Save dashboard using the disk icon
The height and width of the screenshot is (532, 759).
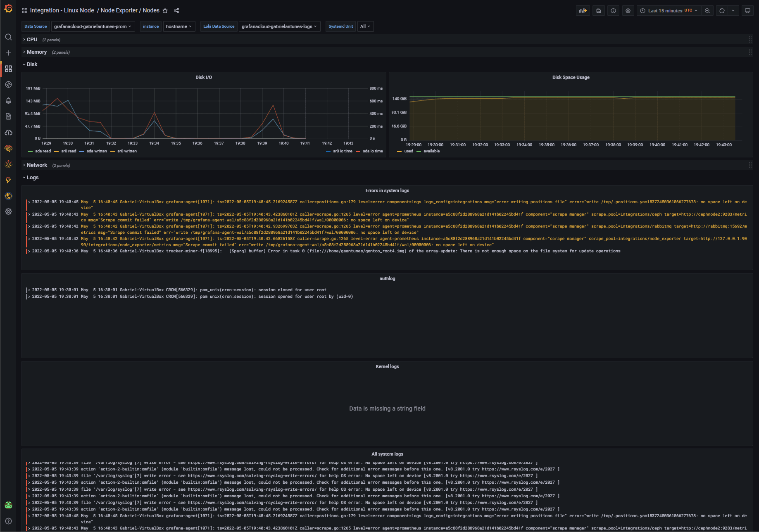pos(598,11)
